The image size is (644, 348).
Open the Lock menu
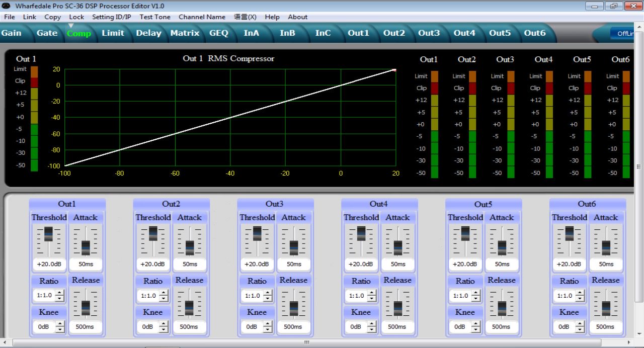tap(76, 17)
